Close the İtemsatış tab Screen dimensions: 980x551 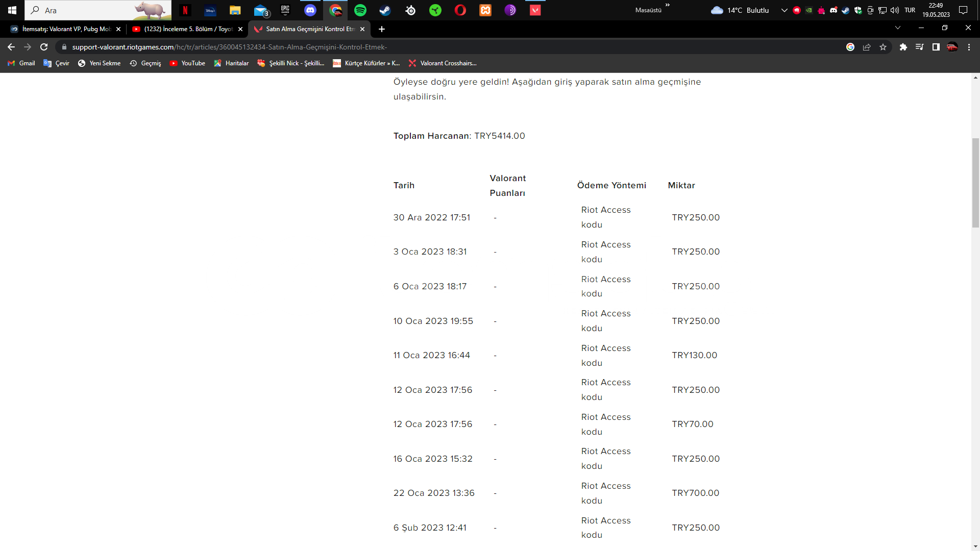118,29
